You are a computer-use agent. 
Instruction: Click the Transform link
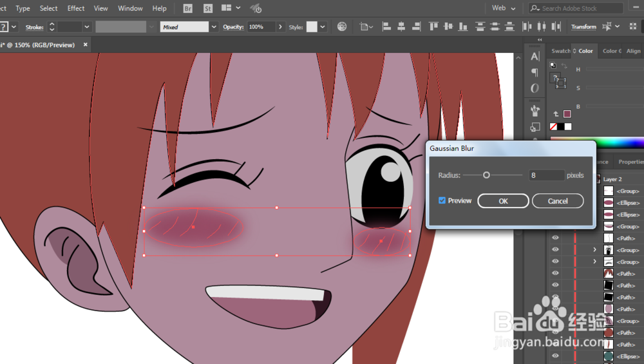pyautogui.click(x=583, y=26)
